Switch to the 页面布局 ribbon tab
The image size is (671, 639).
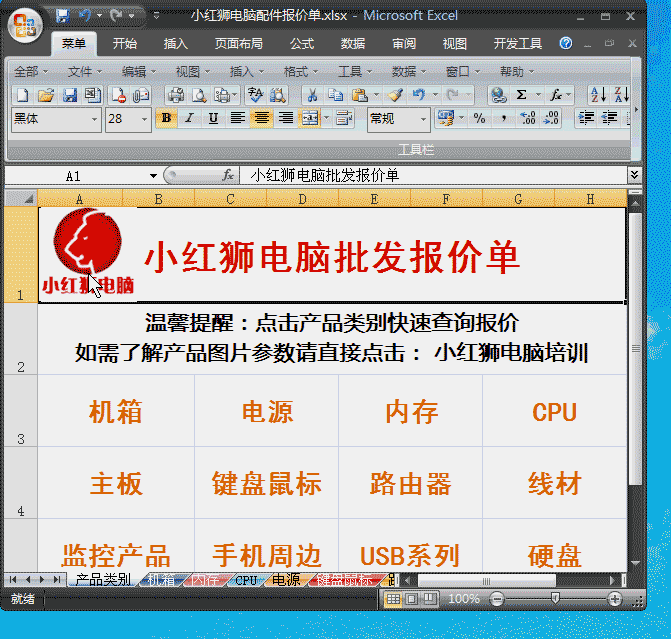pos(238,43)
